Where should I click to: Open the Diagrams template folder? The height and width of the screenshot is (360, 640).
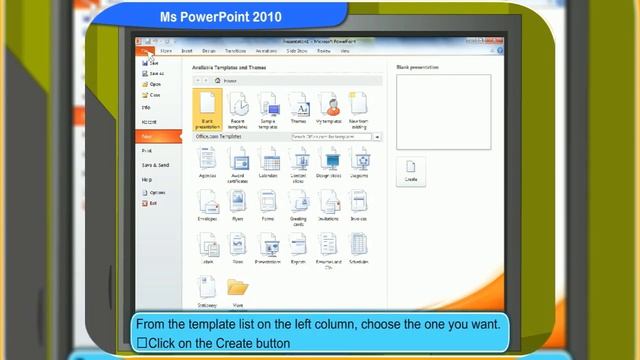pos(359,162)
